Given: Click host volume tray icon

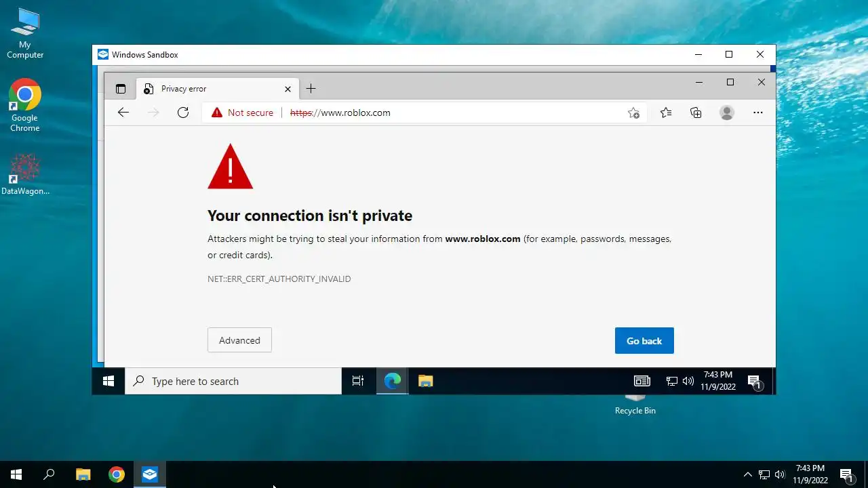Looking at the screenshot, I should click(x=781, y=474).
